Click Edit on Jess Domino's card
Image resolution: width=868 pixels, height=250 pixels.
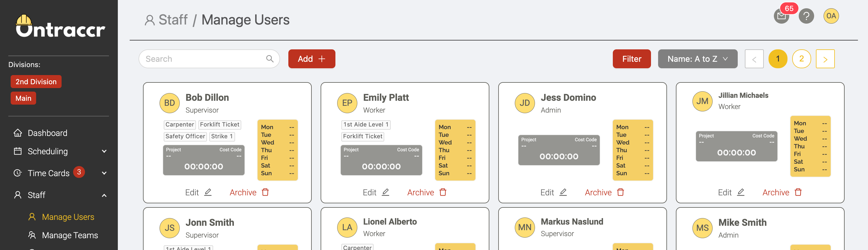pyautogui.click(x=554, y=192)
